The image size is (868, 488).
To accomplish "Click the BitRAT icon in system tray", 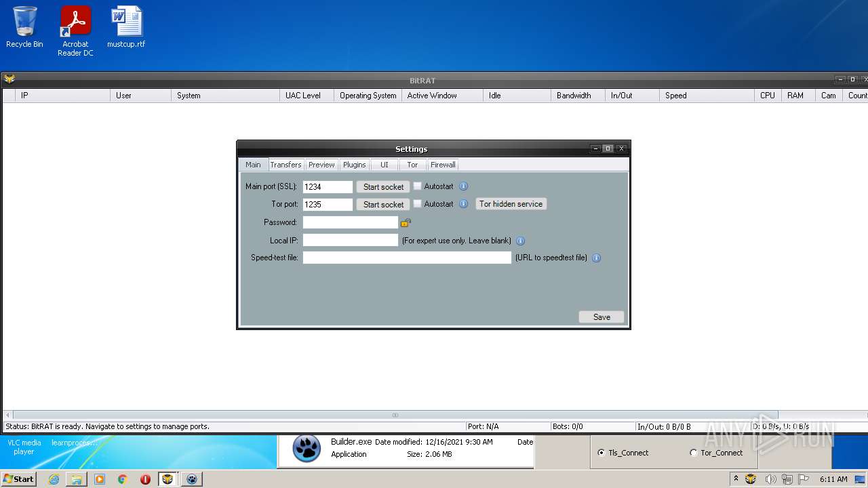I will point(751,479).
